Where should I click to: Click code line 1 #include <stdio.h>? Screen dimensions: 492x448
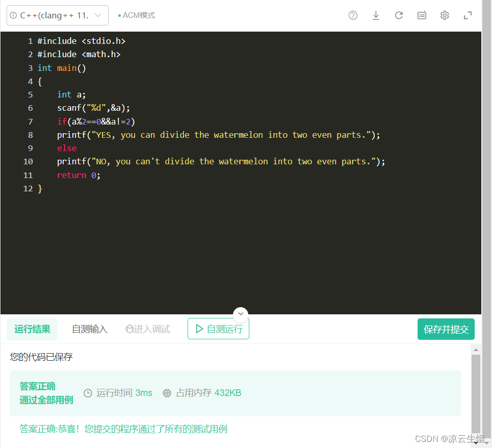tap(81, 41)
